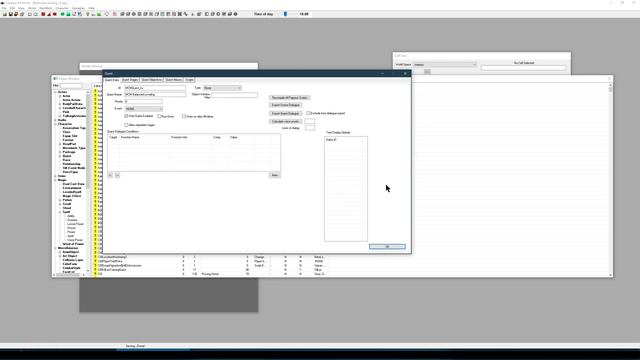Open the Help menu
This screenshot has width=640, height=360.
91,8
